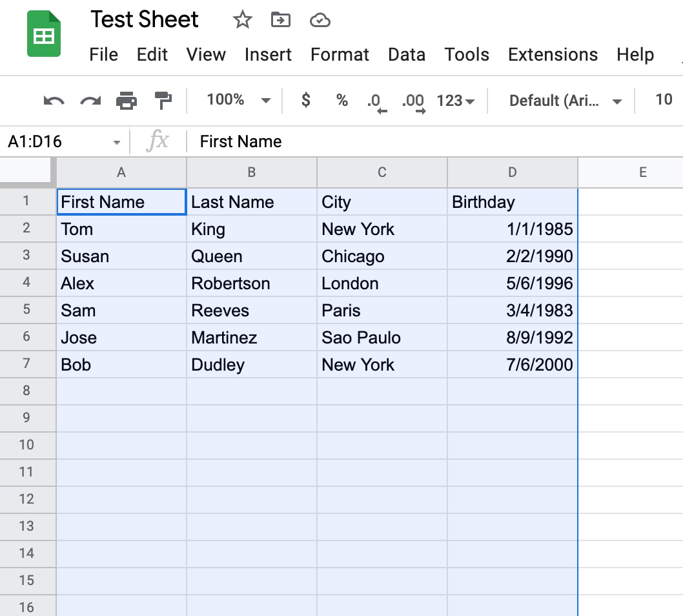683x616 pixels.
Task: Click the formula bar containing First Name
Action: click(434, 141)
